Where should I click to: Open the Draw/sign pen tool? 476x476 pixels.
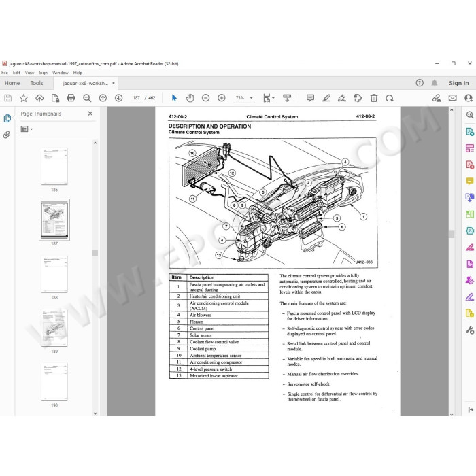click(x=342, y=98)
